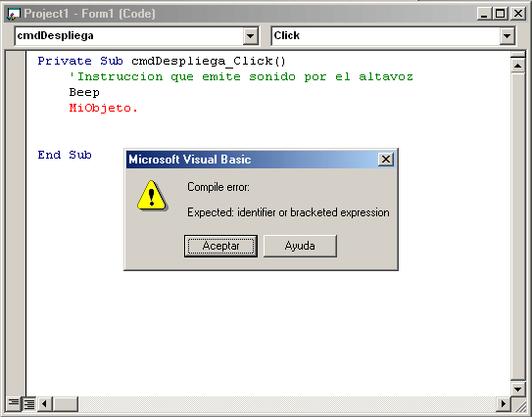
Task: Click the Form1 code window title icon
Action: tap(14, 14)
